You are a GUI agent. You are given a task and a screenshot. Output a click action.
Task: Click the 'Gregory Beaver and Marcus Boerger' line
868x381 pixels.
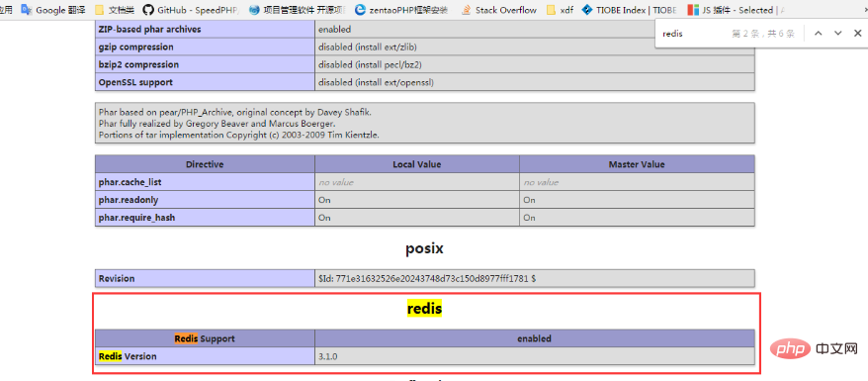[x=217, y=124]
